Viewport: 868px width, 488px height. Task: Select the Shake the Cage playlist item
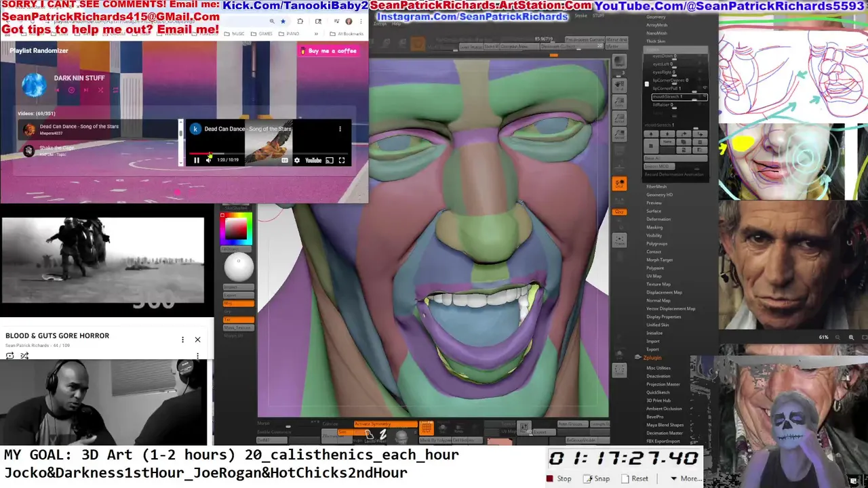point(99,150)
